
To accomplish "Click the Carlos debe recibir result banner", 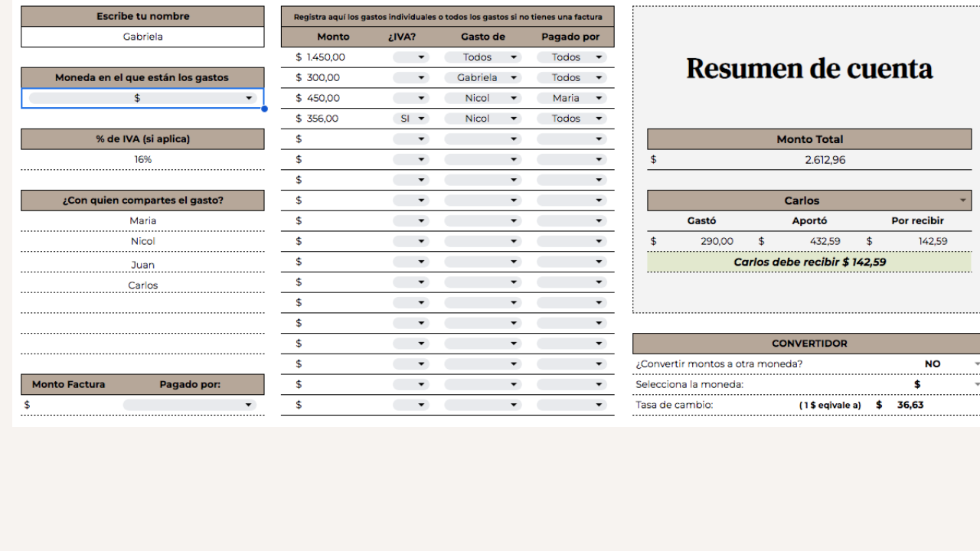I will [x=809, y=262].
